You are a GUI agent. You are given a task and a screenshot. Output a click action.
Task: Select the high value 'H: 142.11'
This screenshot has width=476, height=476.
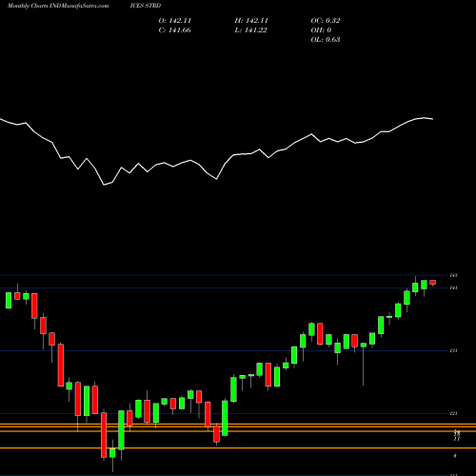tap(251, 21)
